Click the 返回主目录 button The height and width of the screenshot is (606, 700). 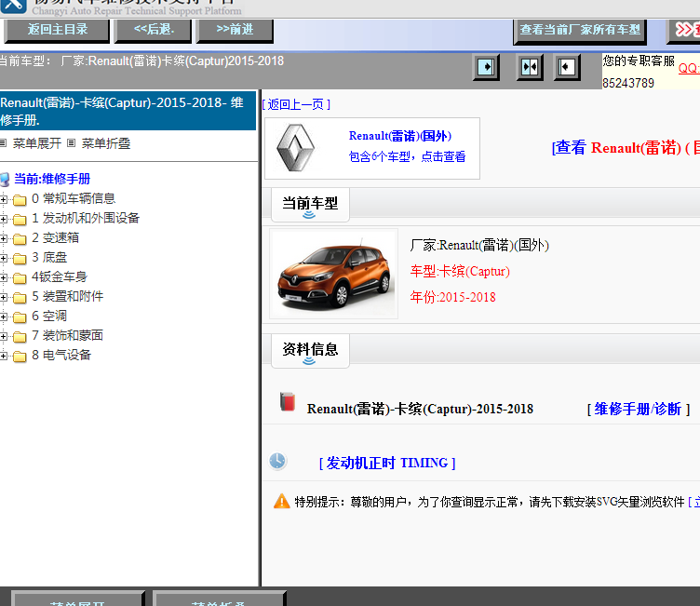tap(57, 30)
